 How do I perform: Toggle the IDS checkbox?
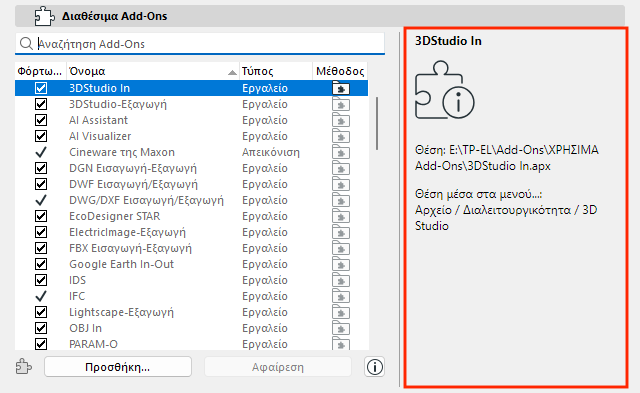click(x=41, y=280)
